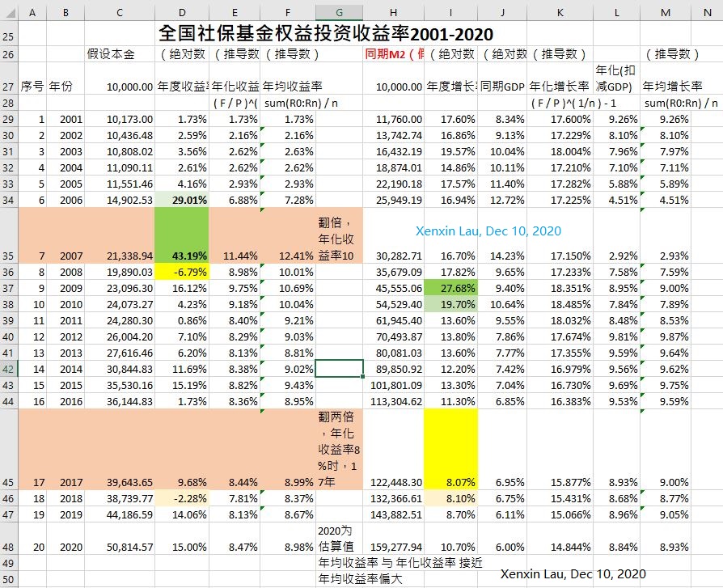Click the red 同期M2 header cell
723x588 pixels.
(394, 54)
